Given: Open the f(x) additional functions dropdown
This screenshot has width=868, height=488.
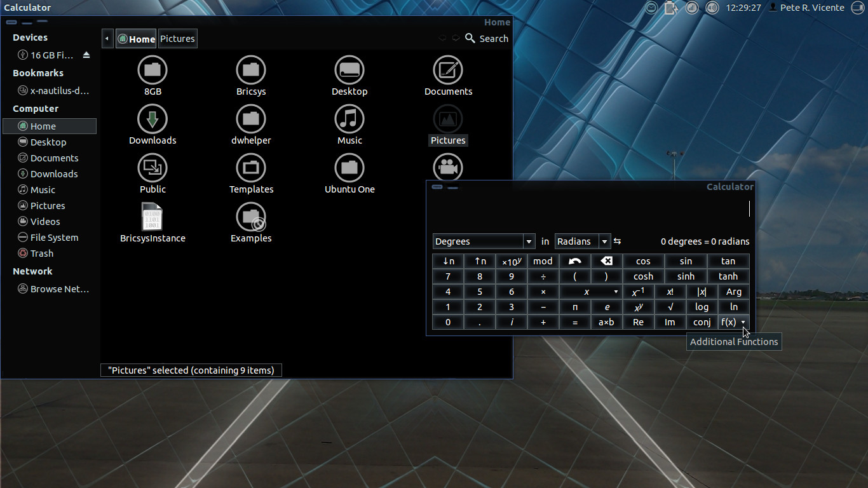Looking at the screenshot, I should coord(734,322).
